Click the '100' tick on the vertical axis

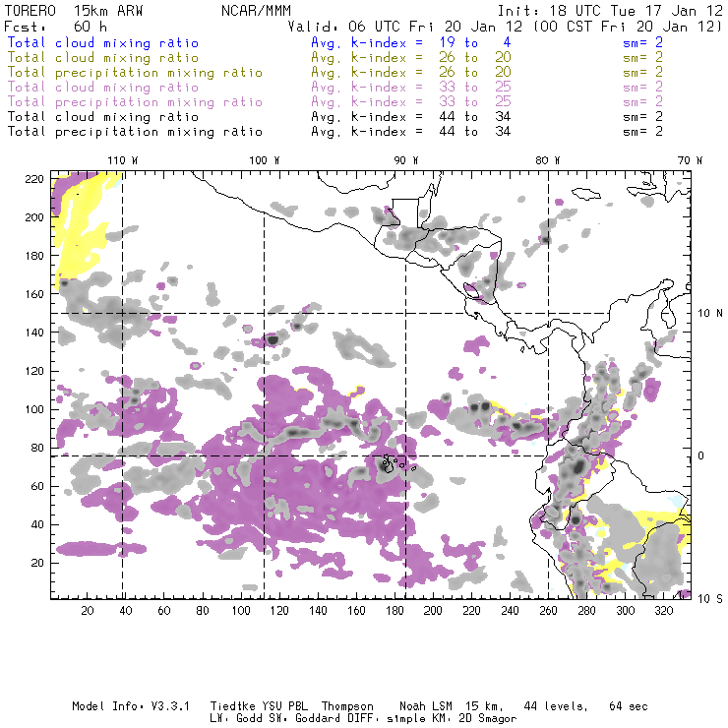pyautogui.click(x=34, y=409)
